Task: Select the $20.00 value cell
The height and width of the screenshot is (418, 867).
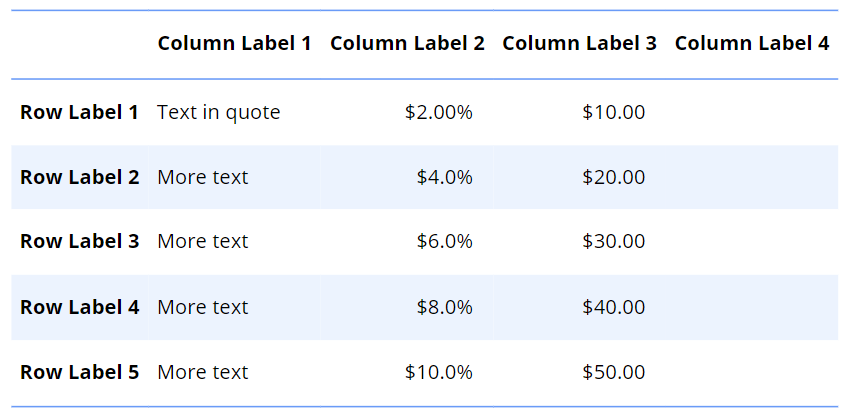Action: click(613, 177)
